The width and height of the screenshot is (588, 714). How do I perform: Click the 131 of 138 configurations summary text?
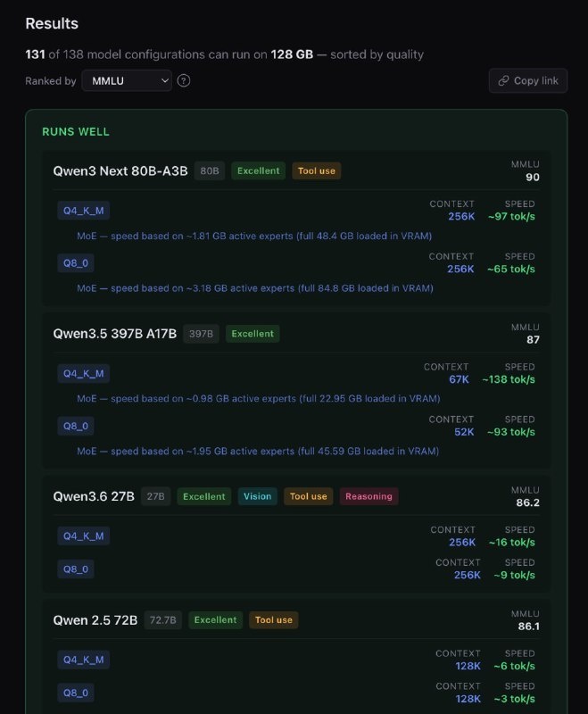coord(224,54)
